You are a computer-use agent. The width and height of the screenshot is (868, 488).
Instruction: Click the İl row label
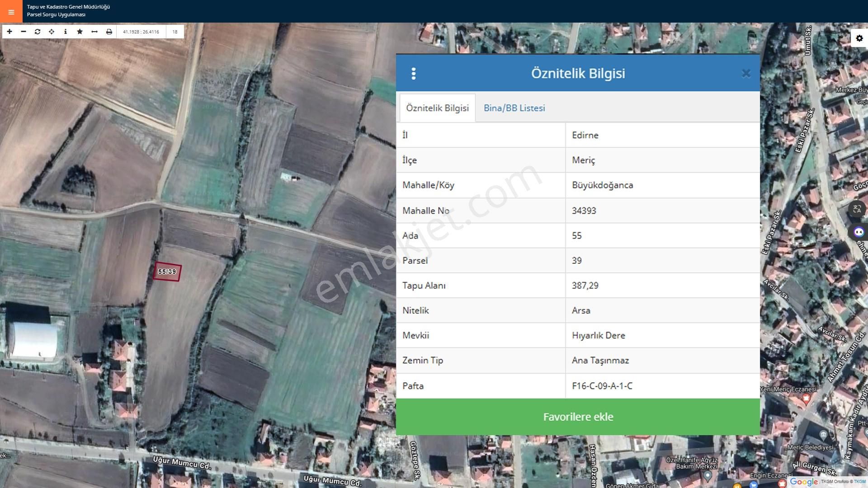405,135
